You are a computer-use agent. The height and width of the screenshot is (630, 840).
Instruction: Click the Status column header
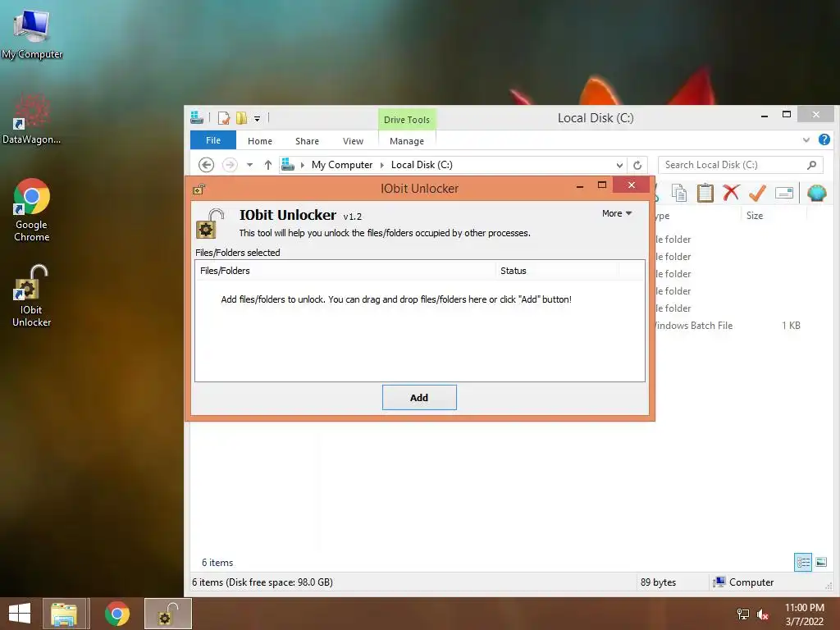[x=557, y=271]
